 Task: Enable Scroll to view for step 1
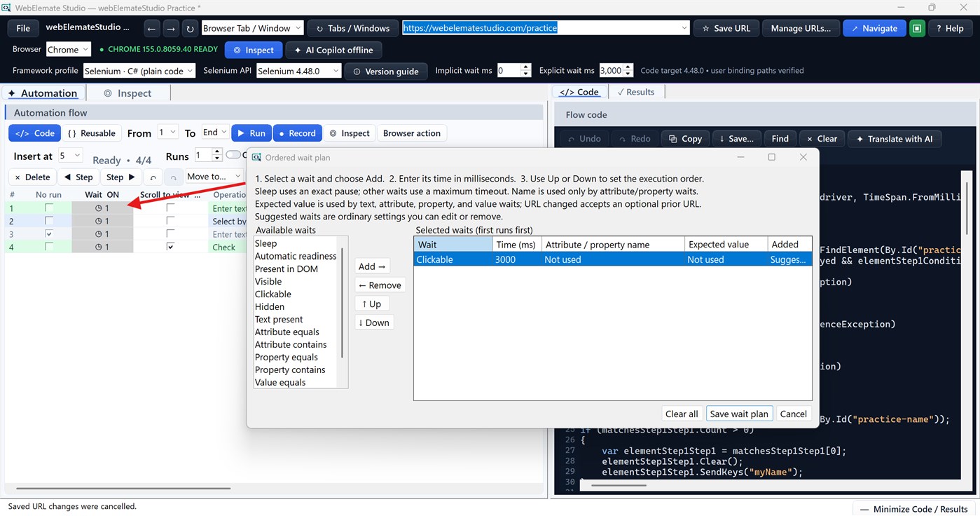170,208
